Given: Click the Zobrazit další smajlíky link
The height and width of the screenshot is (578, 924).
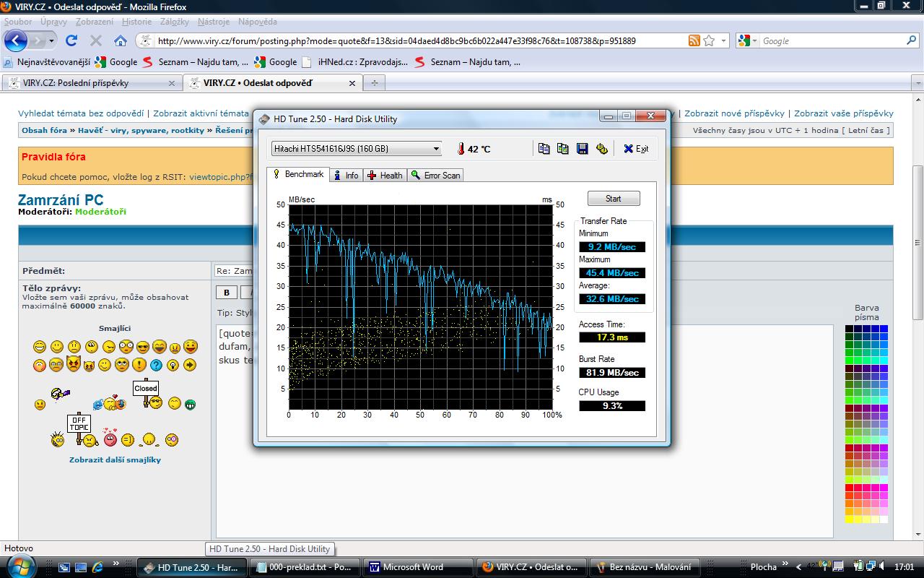Looking at the screenshot, I should click(x=115, y=460).
